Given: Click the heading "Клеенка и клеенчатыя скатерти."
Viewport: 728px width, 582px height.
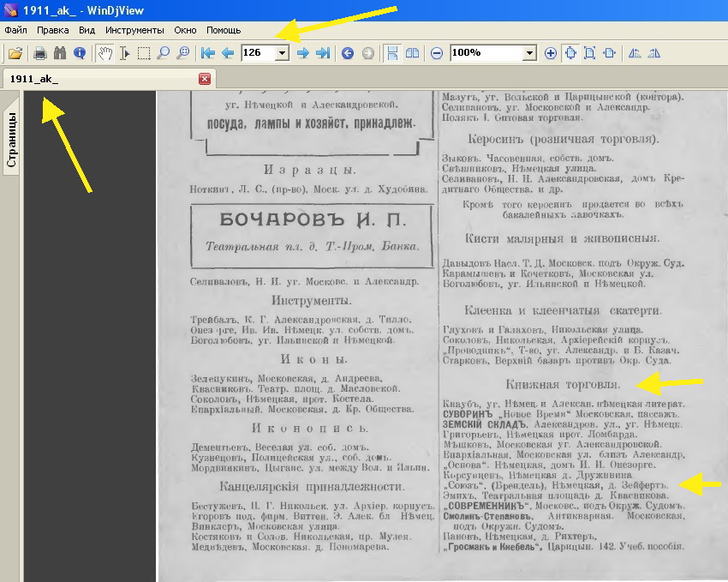Looking at the screenshot, I should 564,310.
